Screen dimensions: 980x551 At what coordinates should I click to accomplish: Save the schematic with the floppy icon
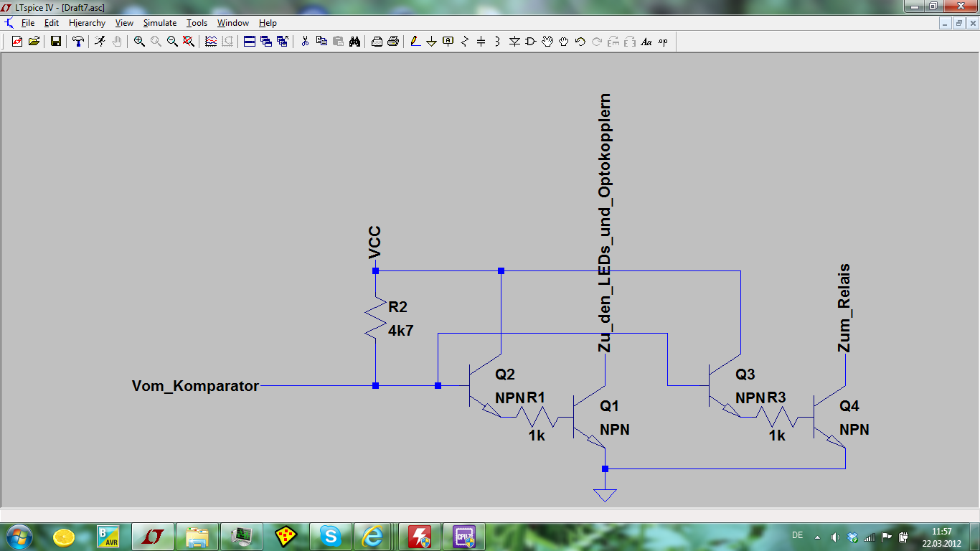[56, 42]
